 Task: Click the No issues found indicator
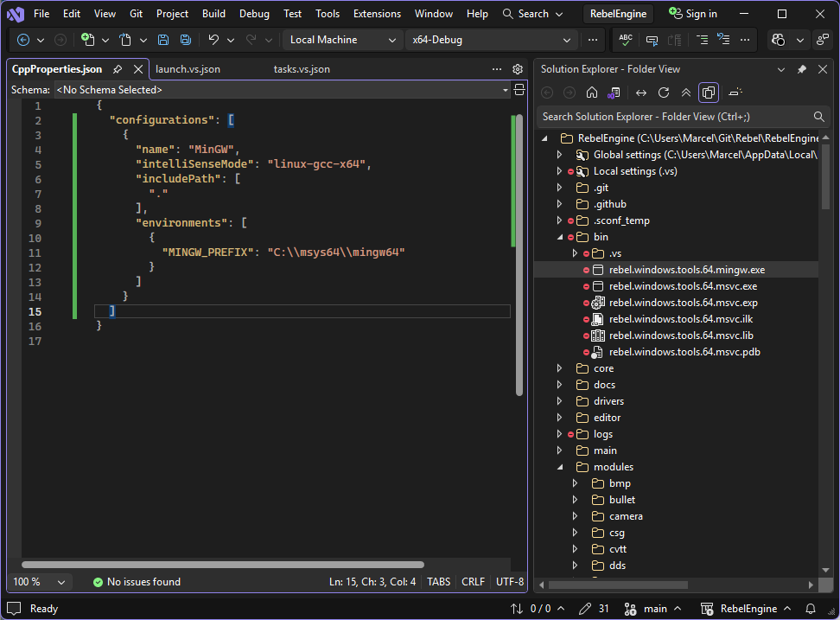tap(137, 582)
